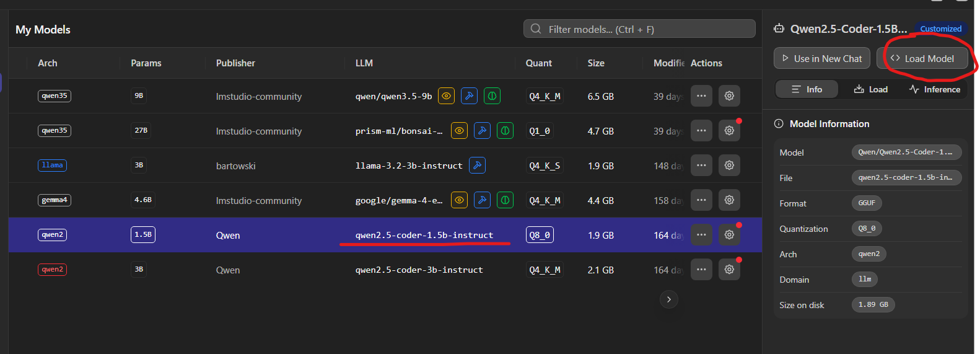This screenshot has height=354, width=980.
Task: Switch to the Info tab
Action: coord(807,89)
